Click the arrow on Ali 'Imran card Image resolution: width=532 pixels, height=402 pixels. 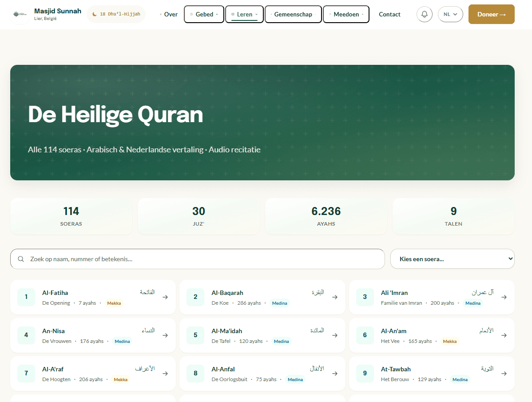(x=504, y=297)
